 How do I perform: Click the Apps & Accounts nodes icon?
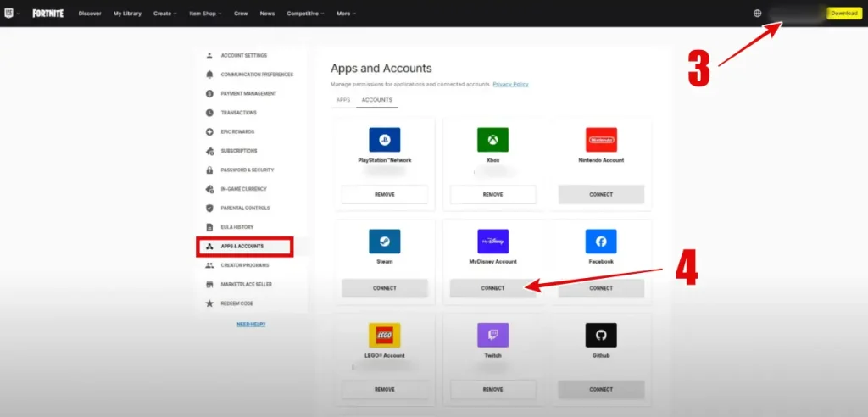[x=209, y=246]
